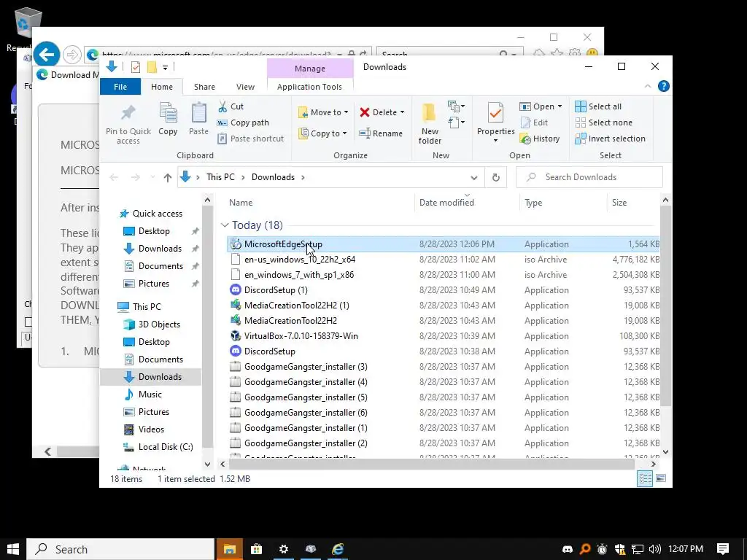Cut the selected file
This screenshot has height=560, width=747.
pos(231,106)
